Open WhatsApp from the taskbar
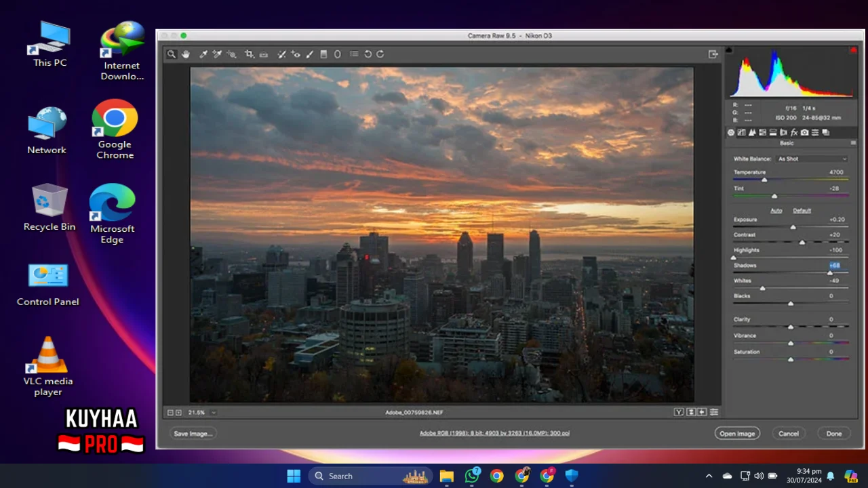Image resolution: width=868 pixels, height=488 pixels. pos(472,476)
